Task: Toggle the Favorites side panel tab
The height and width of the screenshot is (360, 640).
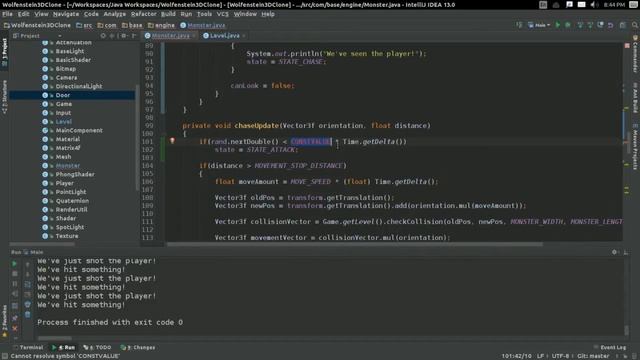Action: (4, 321)
